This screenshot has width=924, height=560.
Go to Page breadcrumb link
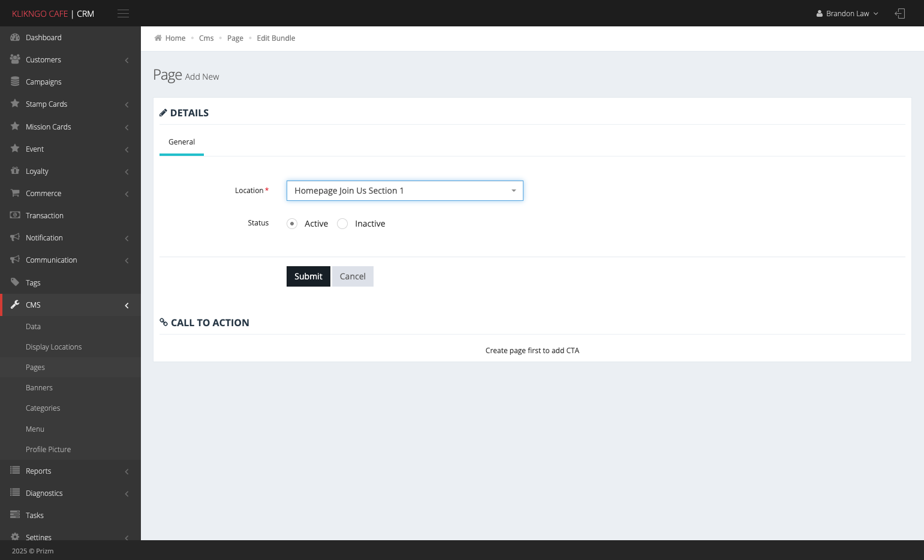pos(235,38)
